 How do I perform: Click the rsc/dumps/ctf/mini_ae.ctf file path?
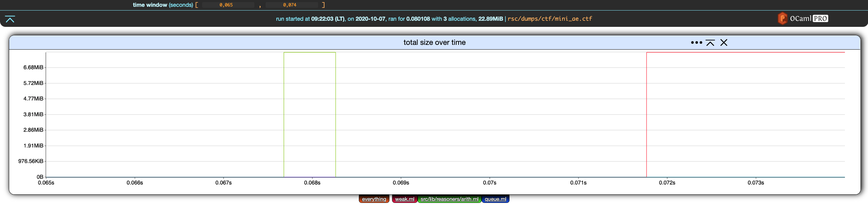pyautogui.click(x=550, y=19)
